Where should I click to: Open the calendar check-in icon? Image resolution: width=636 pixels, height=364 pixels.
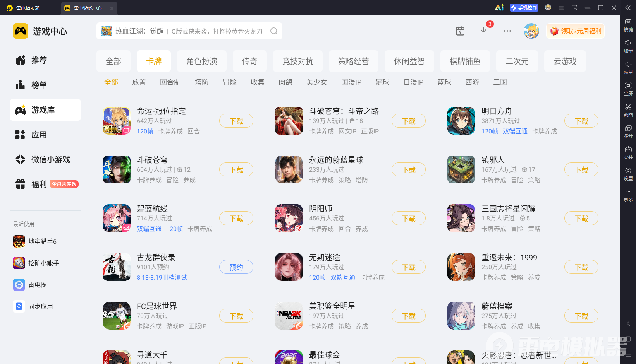[x=460, y=31]
